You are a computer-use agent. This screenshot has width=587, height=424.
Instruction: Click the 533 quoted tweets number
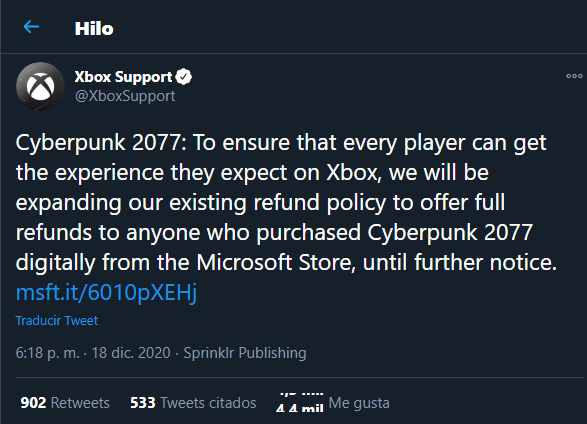143,403
